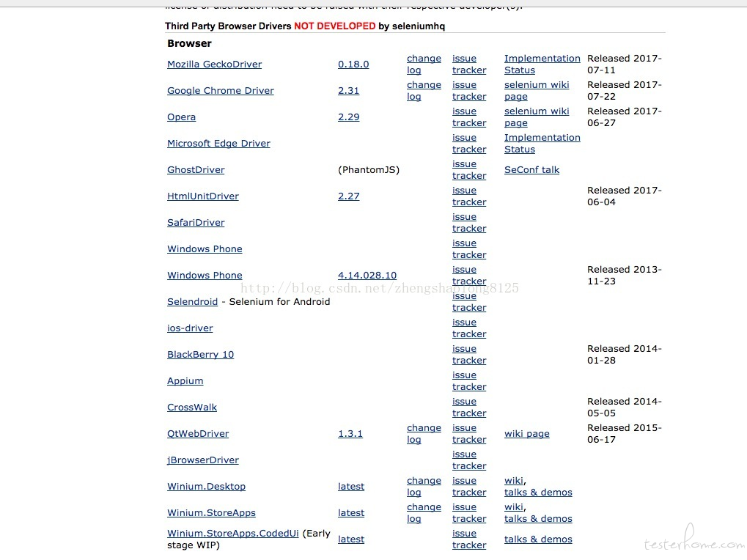Image resolution: width=747 pixels, height=560 pixels.
Task: Open Winium.StoreApps latest version link
Action: click(351, 513)
